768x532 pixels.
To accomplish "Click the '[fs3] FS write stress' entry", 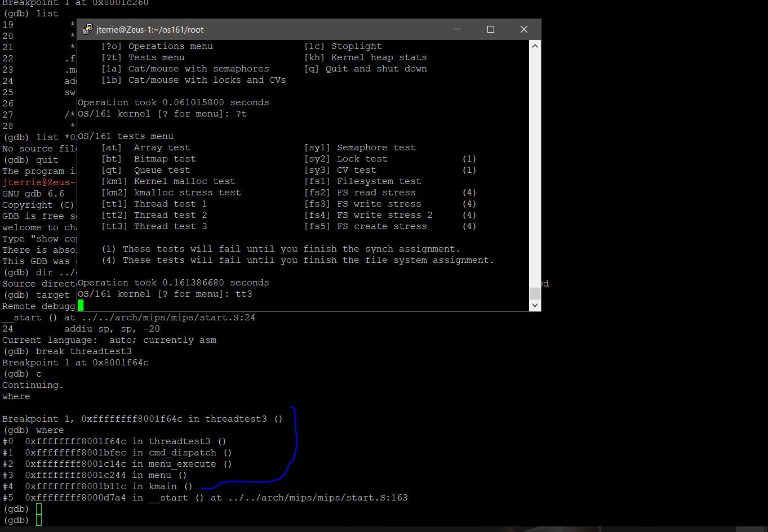I will (363, 204).
